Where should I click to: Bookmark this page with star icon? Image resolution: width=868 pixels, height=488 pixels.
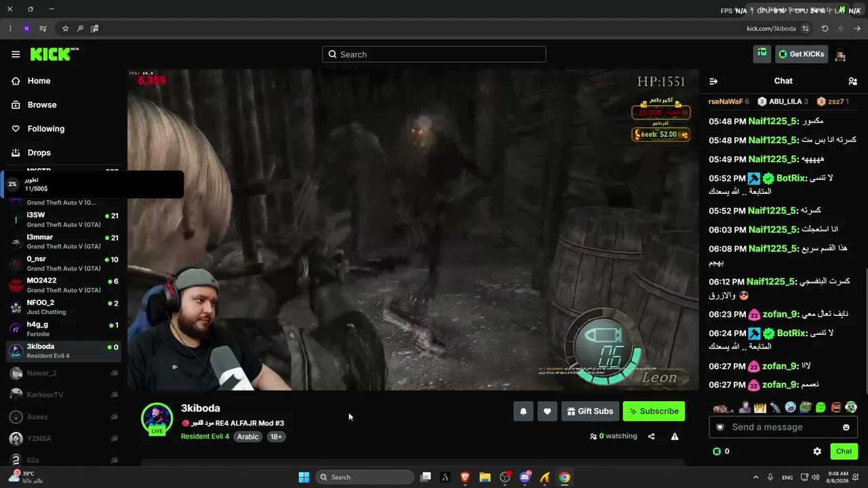(x=65, y=28)
